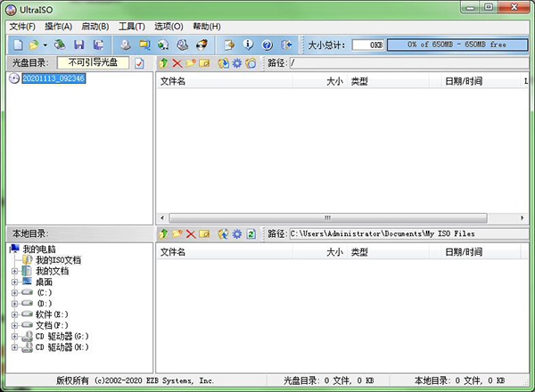Select 我的电脑 in local tree
This screenshot has width=535, height=392.
click(x=39, y=249)
